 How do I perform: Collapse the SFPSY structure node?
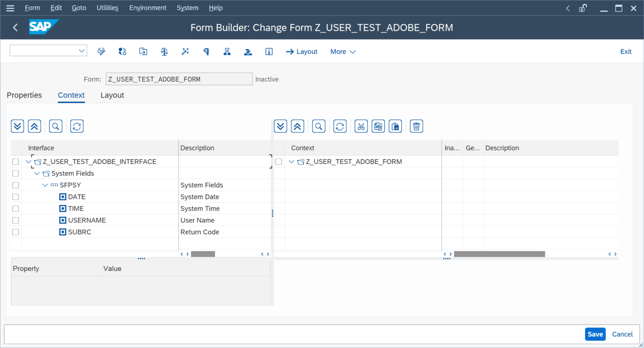tap(45, 185)
